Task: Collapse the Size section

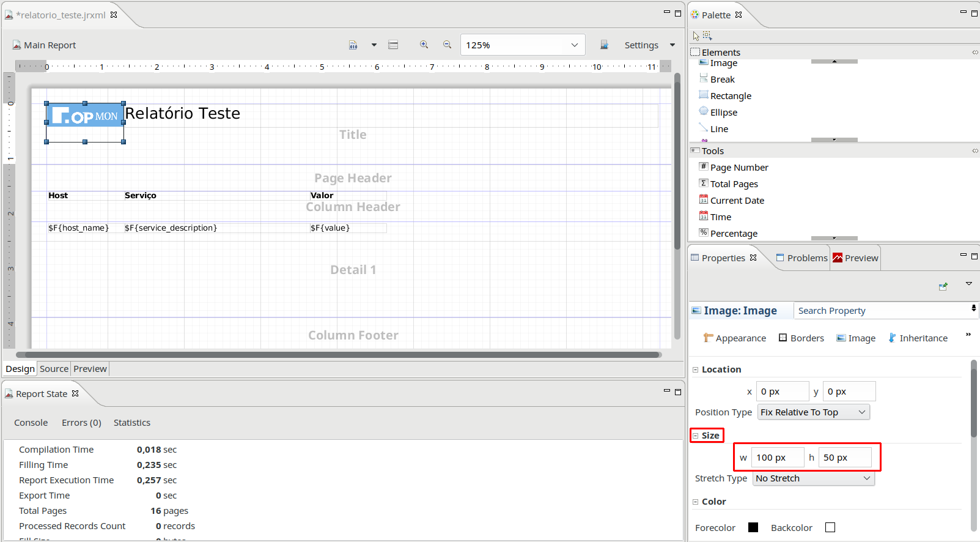Action: (696, 436)
